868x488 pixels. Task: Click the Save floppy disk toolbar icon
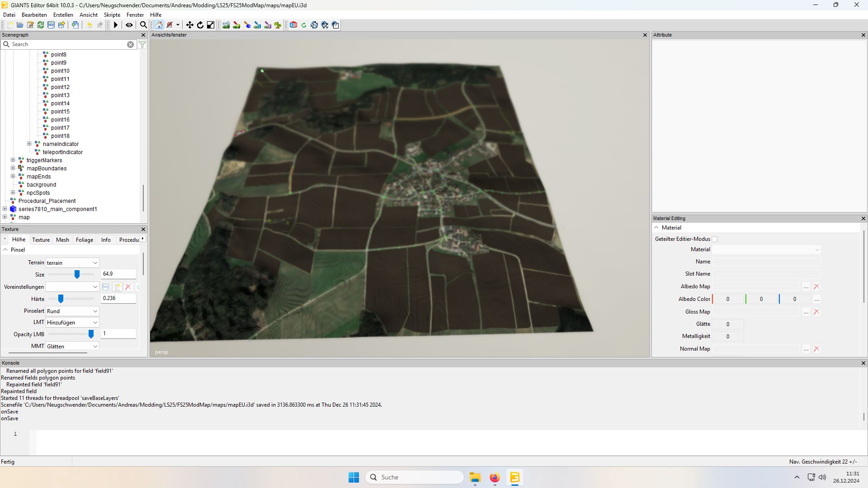pos(51,25)
